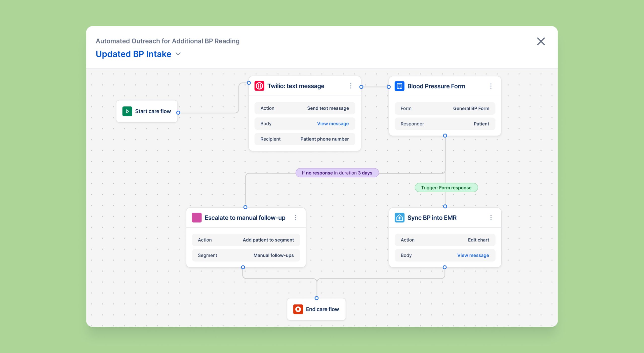The height and width of the screenshot is (353, 644).
Task: Open the Escalate to manual follow-up three-dot menu
Action: click(296, 218)
